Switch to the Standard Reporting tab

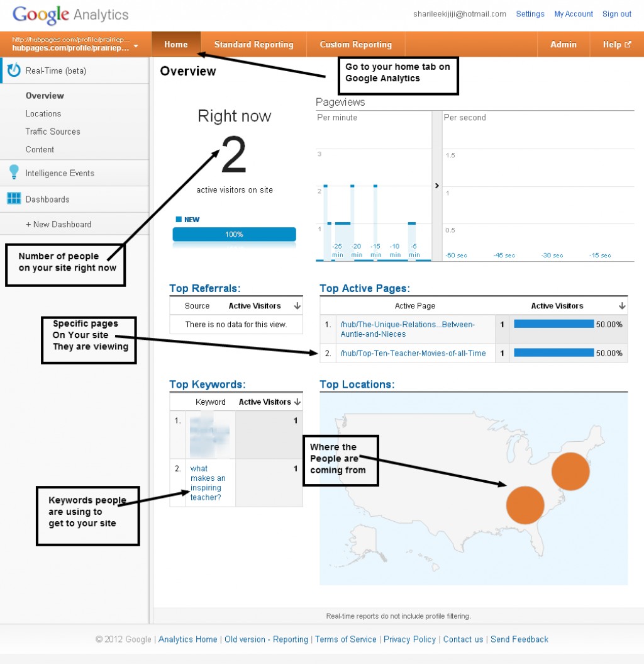pos(253,45)
